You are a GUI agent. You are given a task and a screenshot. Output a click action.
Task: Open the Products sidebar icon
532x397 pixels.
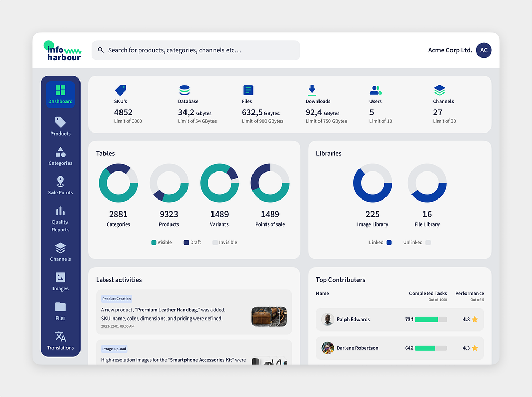(x=60, y=123)
